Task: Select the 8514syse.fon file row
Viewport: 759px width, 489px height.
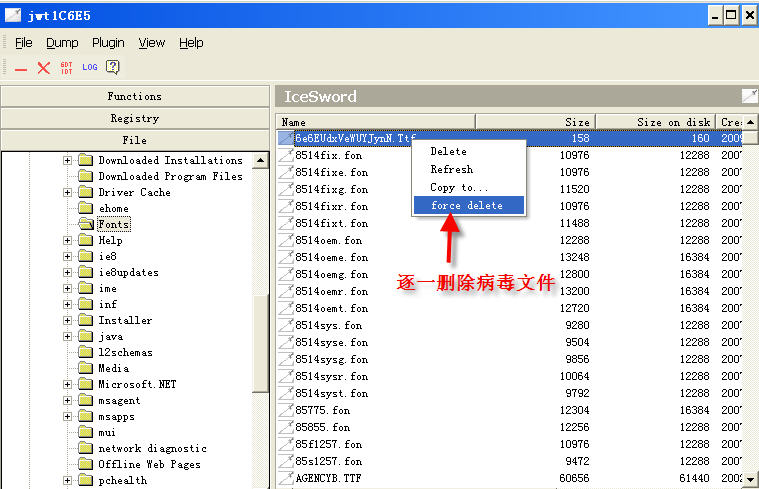Action: point(510,342)
